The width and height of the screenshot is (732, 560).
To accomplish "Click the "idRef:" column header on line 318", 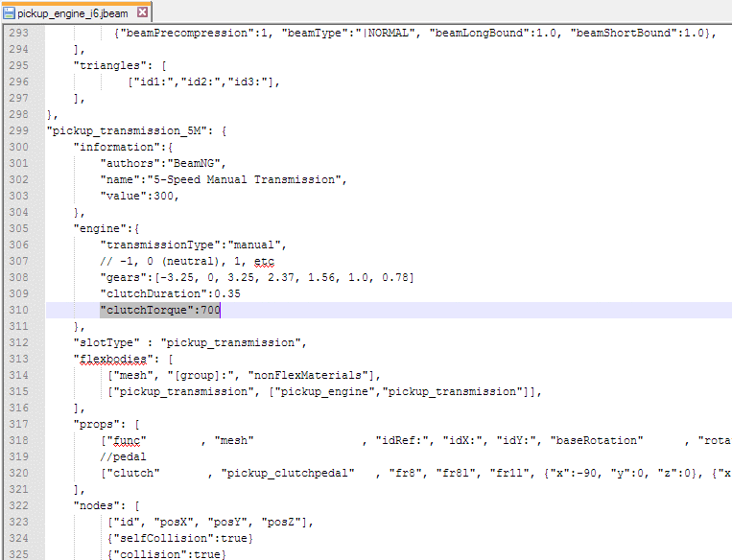I will 402,440.
